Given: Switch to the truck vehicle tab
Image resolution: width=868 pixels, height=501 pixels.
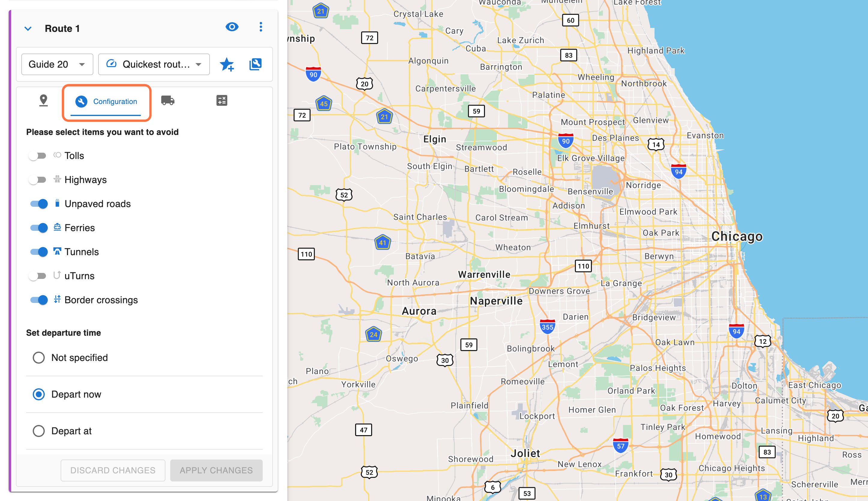Looking at the screenshot, I should click(168, 100).
